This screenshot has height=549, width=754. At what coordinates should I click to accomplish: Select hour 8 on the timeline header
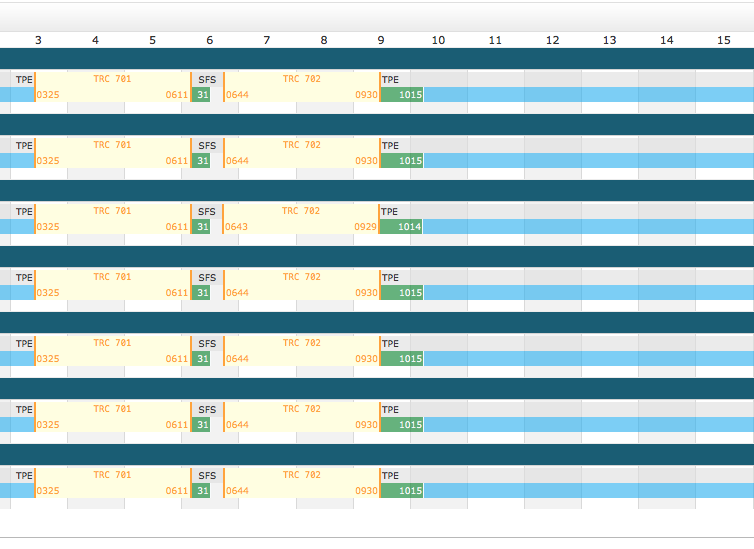click(324, 40)
